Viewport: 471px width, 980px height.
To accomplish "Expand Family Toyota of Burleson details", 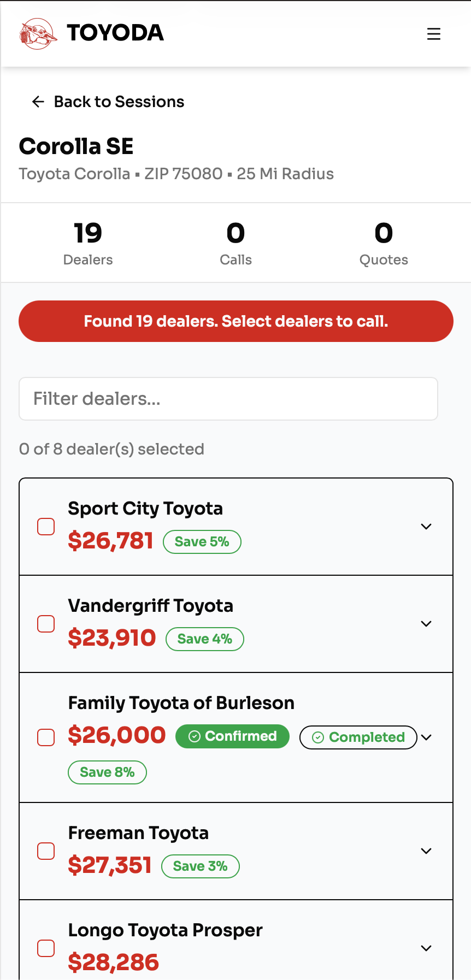I will click(x=427, y=737).
